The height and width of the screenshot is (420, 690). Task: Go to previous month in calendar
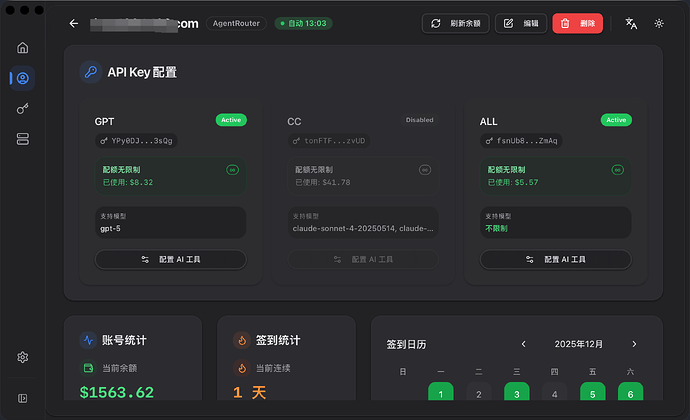tap(524, 344)
